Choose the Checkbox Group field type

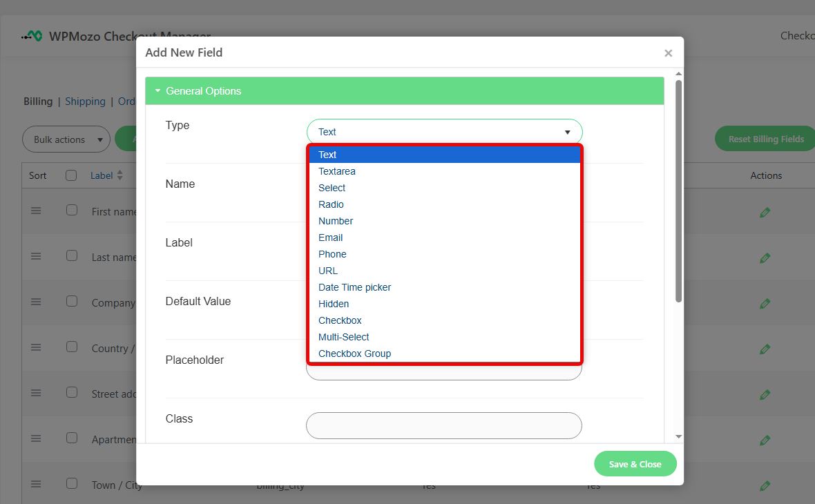(x=444, y=354)
